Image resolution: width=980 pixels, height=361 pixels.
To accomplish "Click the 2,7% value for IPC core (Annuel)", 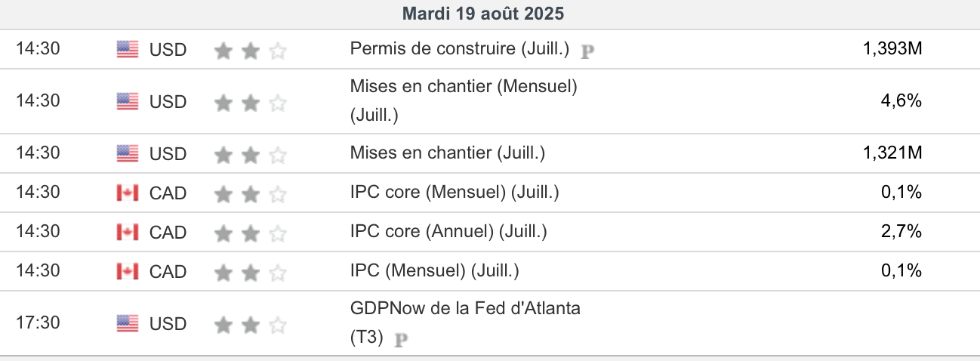I will tap(901, 232).
